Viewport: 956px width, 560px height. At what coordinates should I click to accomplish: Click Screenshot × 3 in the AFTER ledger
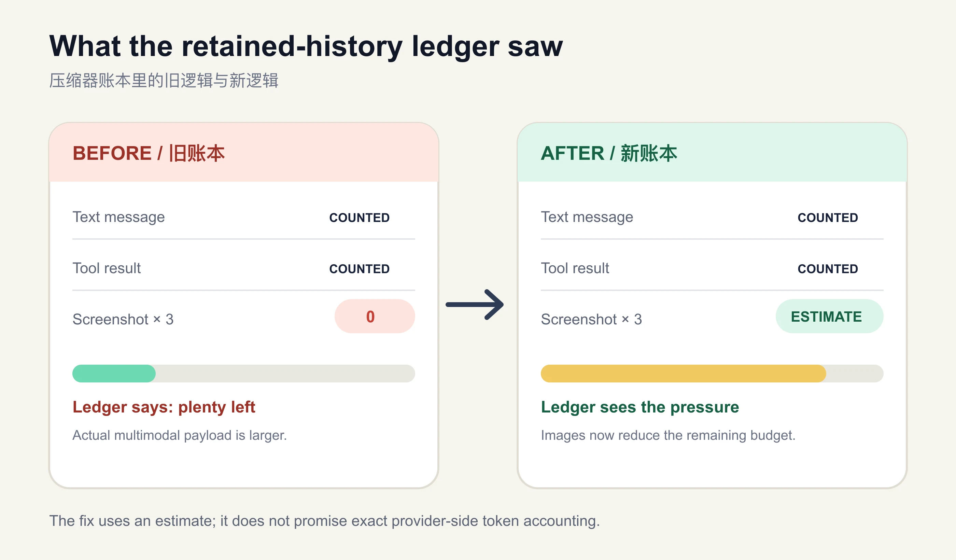591,320
